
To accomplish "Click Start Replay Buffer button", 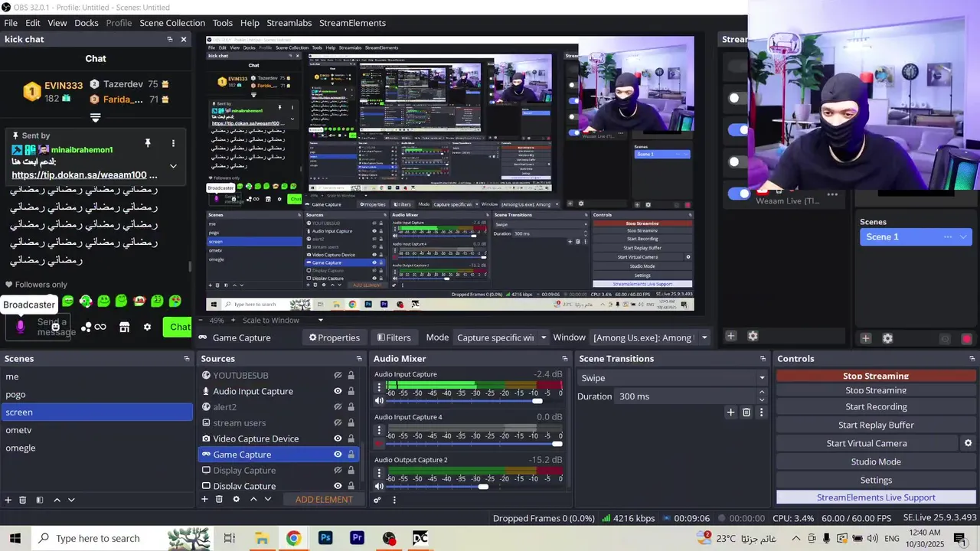I will 876,425.
